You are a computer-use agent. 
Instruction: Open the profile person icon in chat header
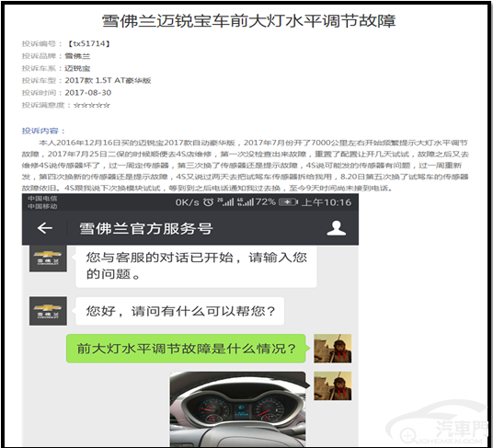336,228
